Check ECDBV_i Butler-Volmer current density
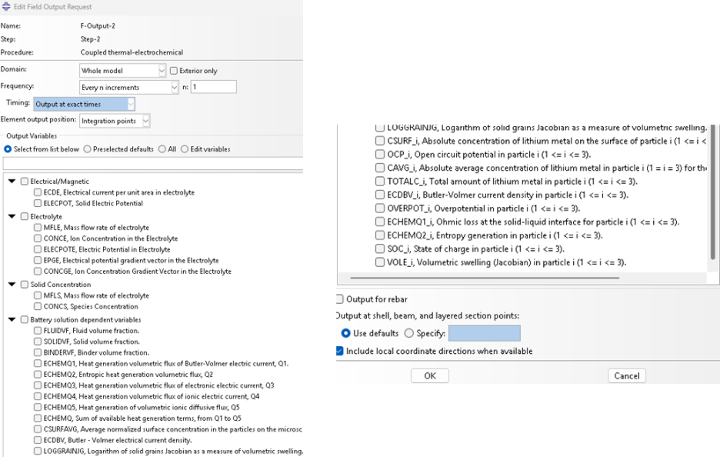Image resolution: width=720 pixels, height=458 pixels. (x=380, y=195)
